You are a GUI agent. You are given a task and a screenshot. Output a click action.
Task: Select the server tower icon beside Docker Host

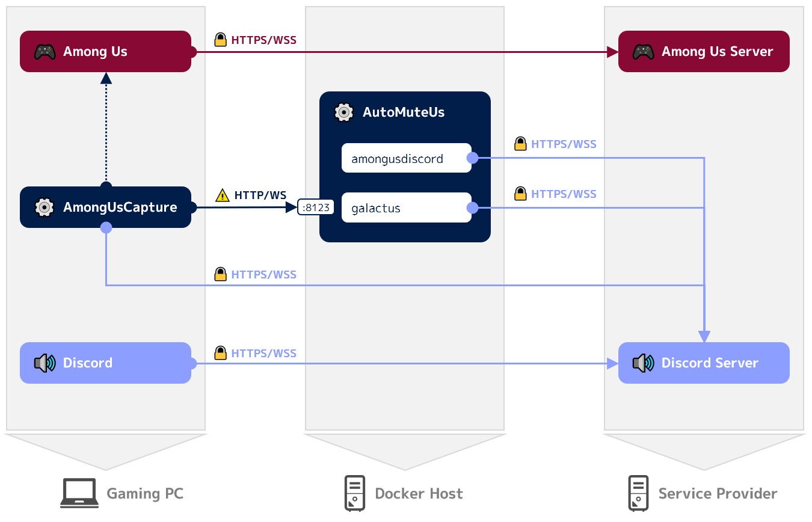354,494
